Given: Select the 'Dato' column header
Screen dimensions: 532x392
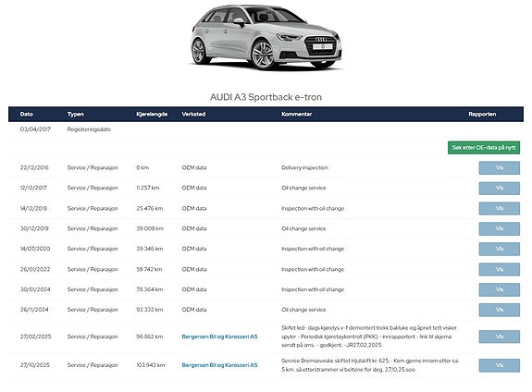Looking at the screenshot, I should 27,115.
